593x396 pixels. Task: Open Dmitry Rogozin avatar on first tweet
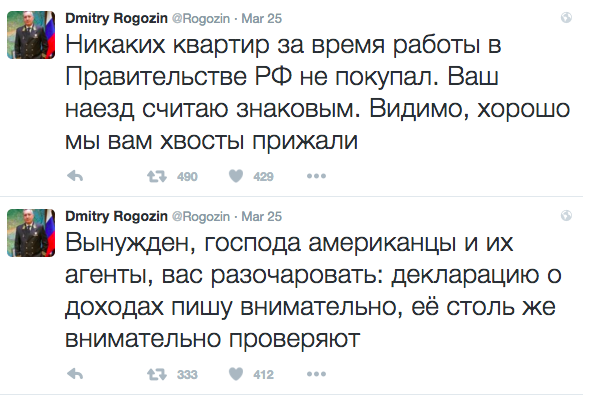(31, 35)
